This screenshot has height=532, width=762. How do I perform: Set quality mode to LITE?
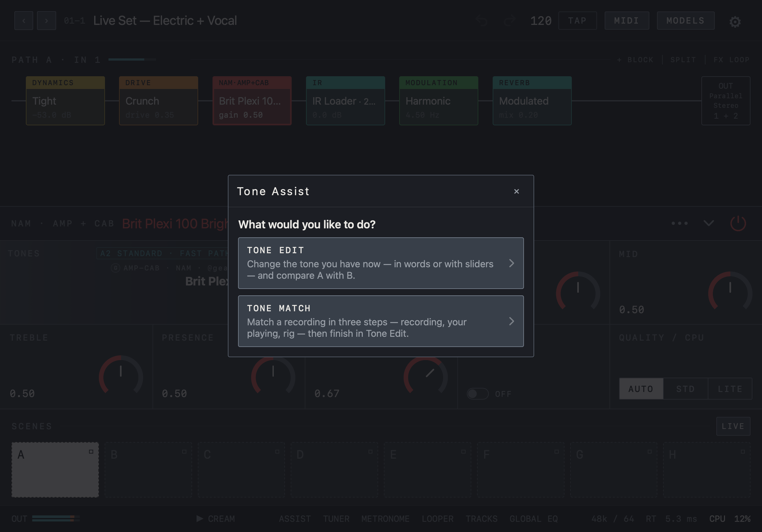(x=730, y=388)
